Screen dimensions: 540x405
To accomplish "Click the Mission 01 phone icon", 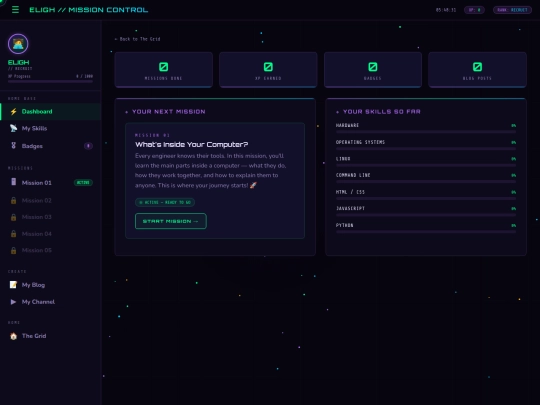I will (x=13, y=182).
